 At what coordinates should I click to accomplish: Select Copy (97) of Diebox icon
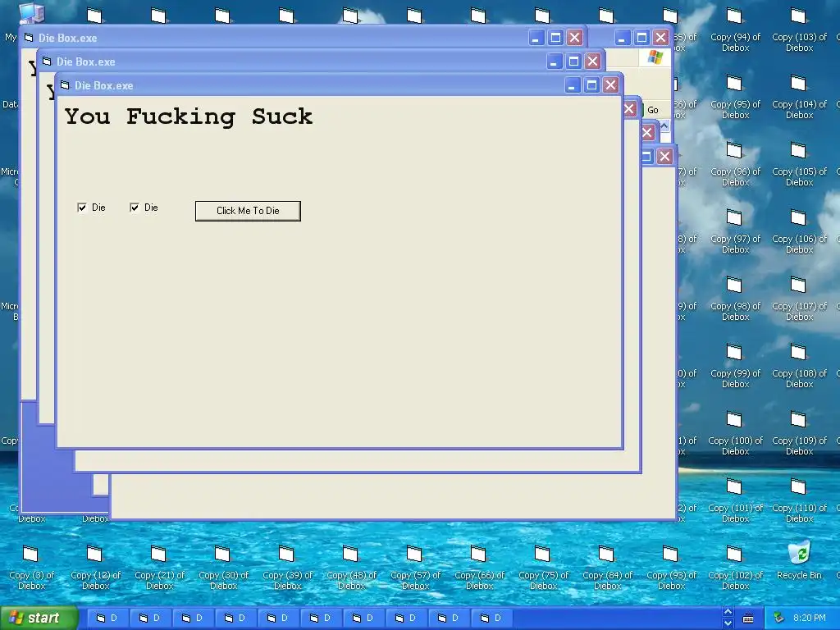pos(735,232)
